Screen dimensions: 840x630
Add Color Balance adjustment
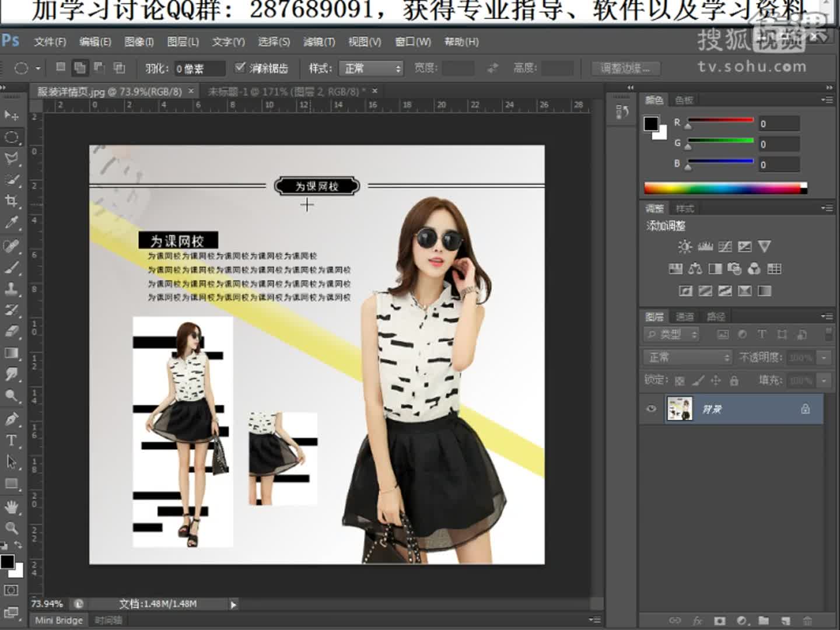click(x=695, y=269)
